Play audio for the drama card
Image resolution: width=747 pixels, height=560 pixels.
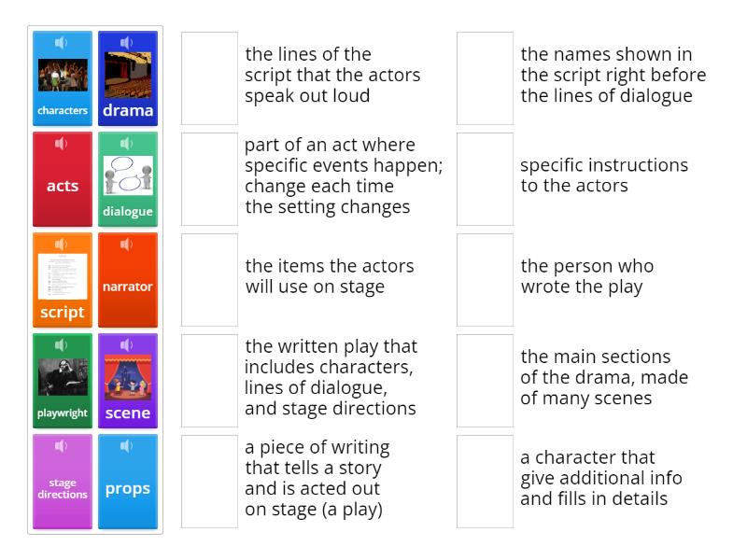[x=127, y=42]
